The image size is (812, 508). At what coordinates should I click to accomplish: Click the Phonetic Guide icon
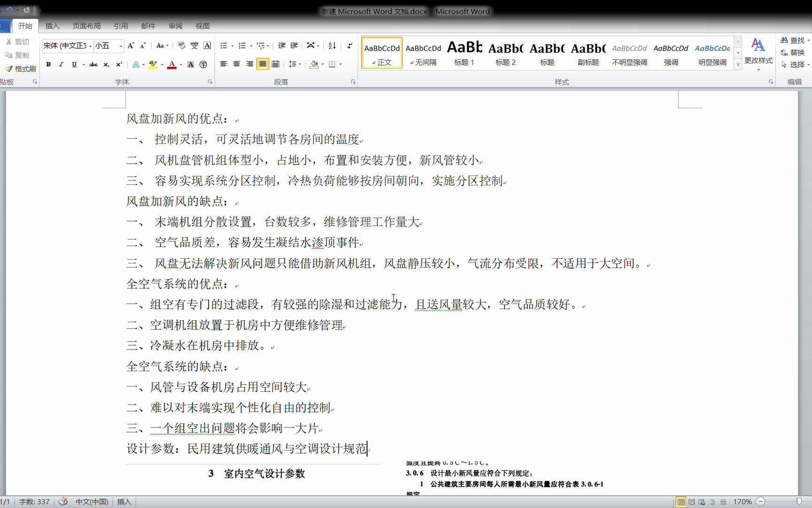[x=195, y=46]
